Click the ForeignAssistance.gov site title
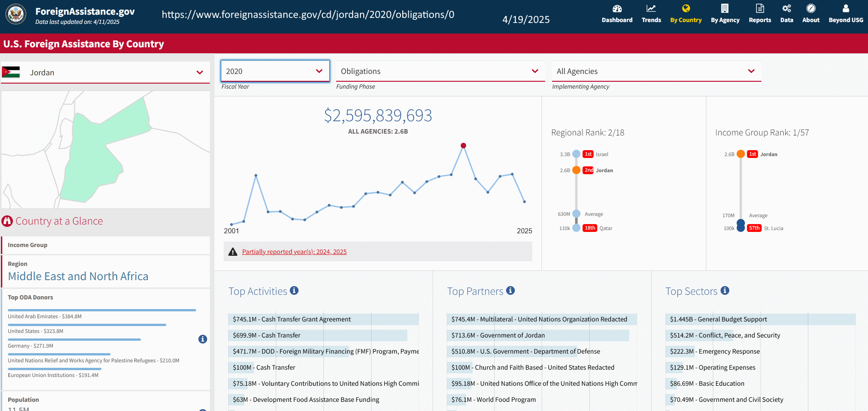 click(x=85, y=11)
